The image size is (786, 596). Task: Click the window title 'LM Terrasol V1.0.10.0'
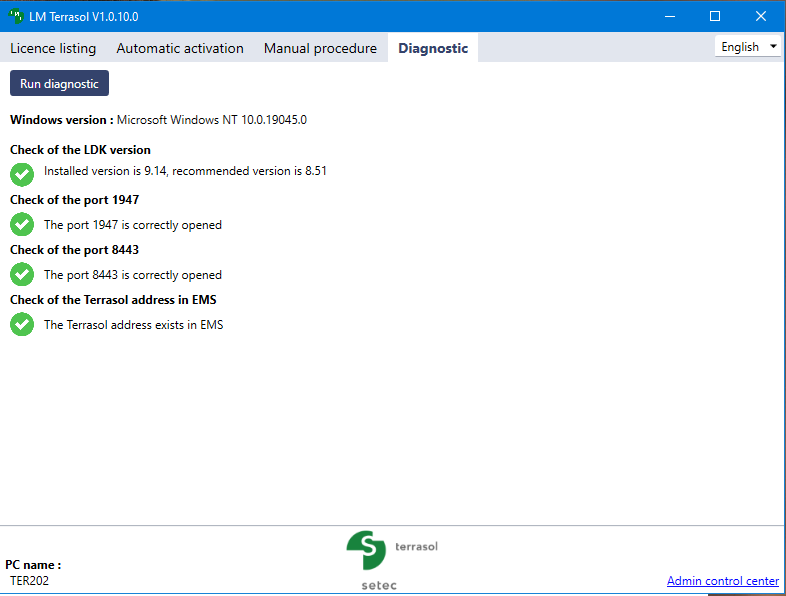84,17
